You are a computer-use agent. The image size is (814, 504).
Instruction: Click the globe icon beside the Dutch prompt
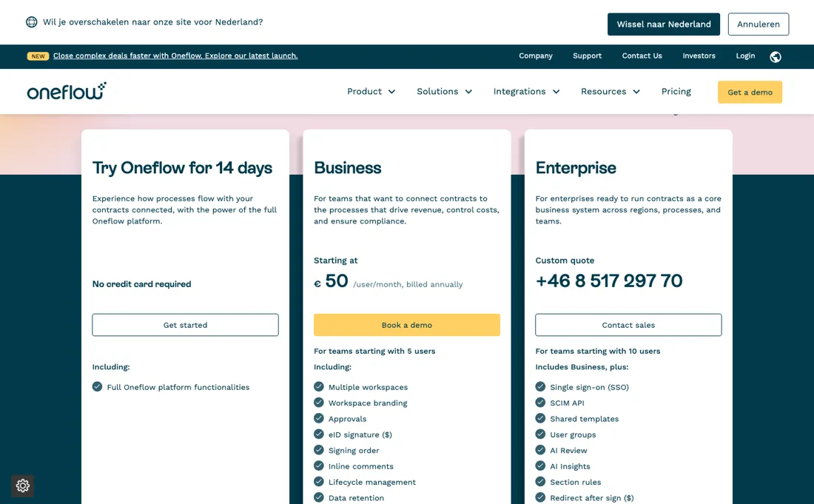tap(32, 21)
